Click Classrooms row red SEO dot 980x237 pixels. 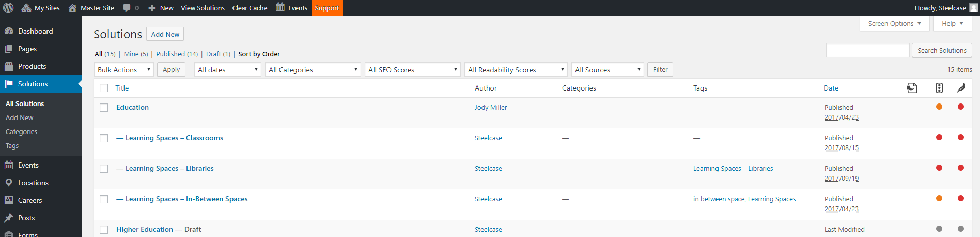pyautogui.click(x=939, y=137)
